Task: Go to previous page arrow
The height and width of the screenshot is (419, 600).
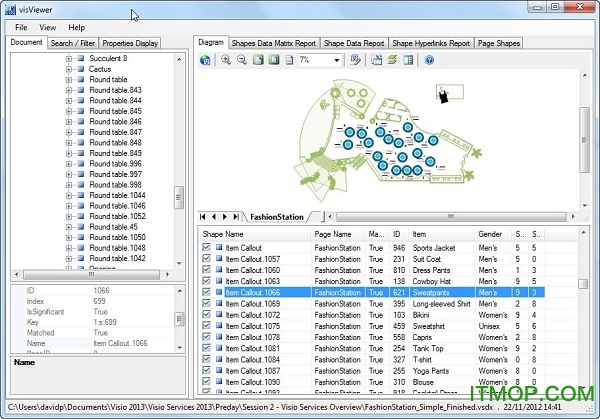Action: pyautogui.click(x=214, y=217)
